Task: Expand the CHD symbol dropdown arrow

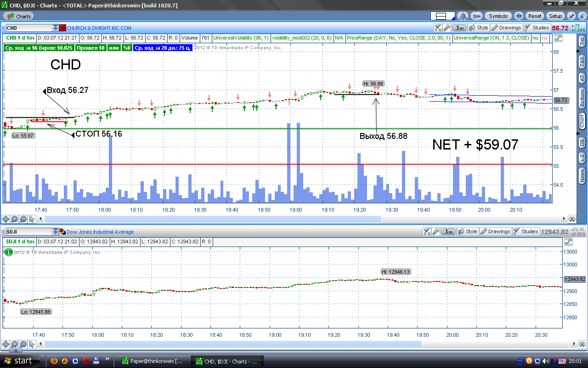Action: (56, 28)
